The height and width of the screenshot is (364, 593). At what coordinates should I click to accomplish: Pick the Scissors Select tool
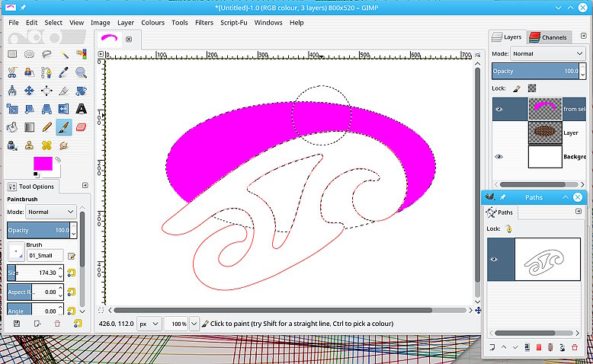[12, 72]
